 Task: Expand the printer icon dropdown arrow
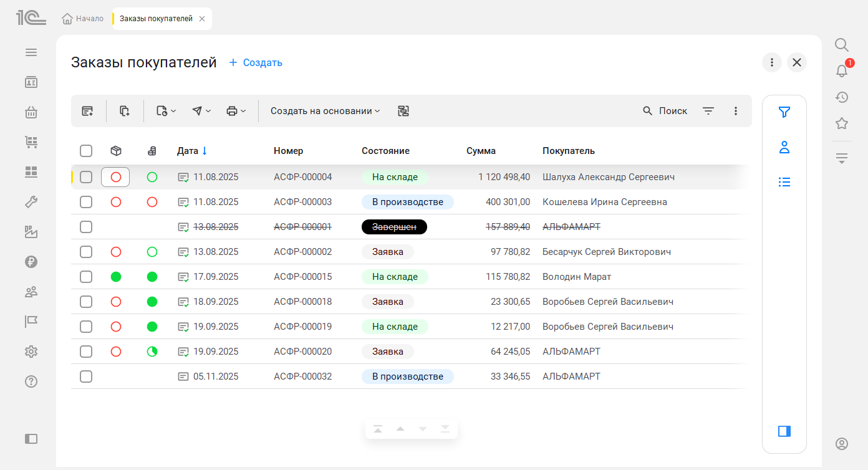click(244, 110)
